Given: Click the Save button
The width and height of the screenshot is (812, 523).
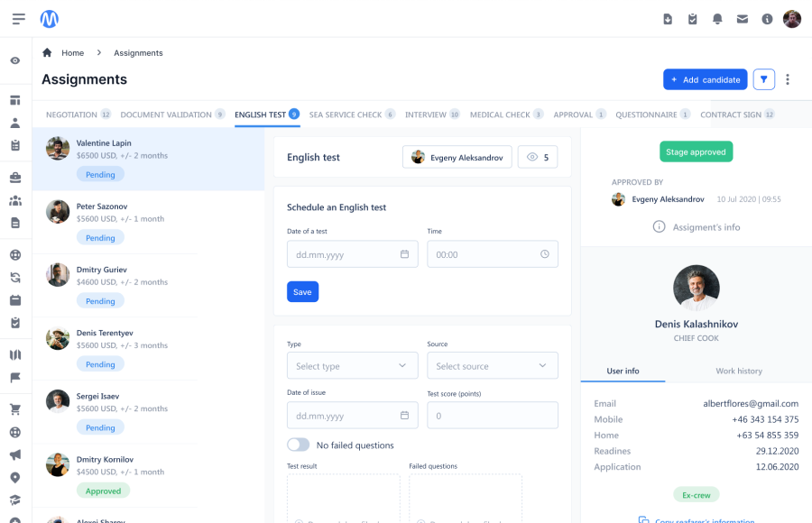Looking at the screenshot, I should 302,291.
